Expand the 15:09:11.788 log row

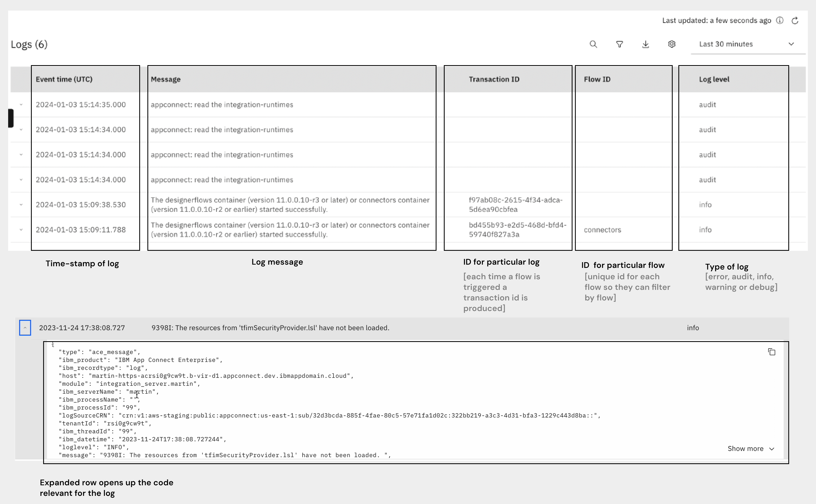[x=21, y=230]
